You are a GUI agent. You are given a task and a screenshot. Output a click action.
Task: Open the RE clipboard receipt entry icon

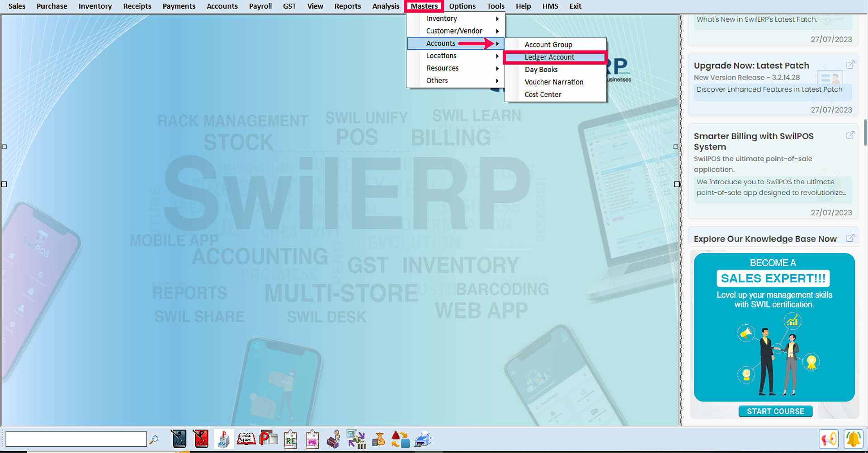(x=290, y=439)
